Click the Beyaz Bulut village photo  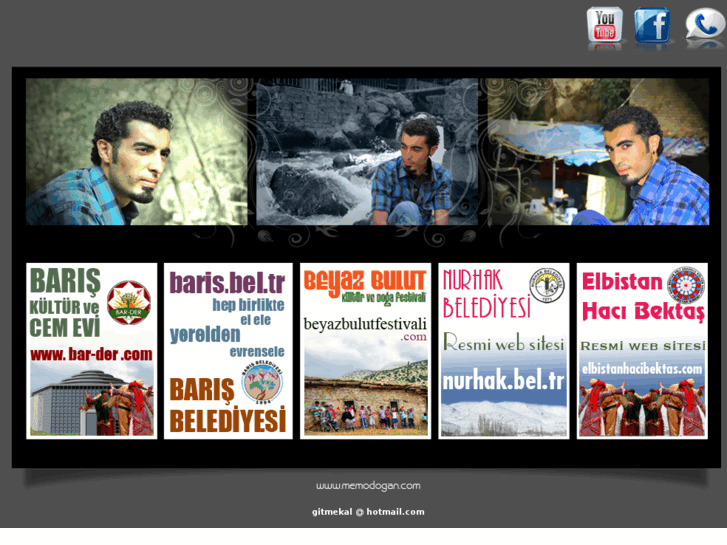coord(365,400)
